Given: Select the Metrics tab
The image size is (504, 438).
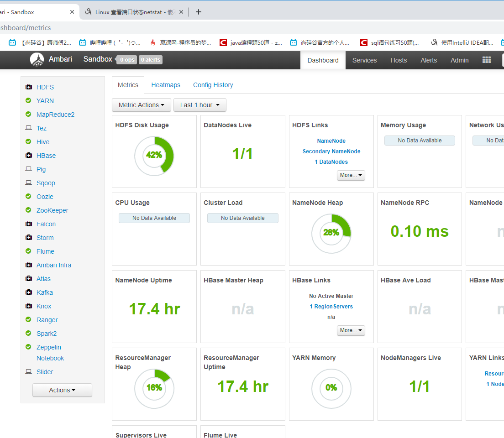Looking at the screenshot, I should point(128,85).
